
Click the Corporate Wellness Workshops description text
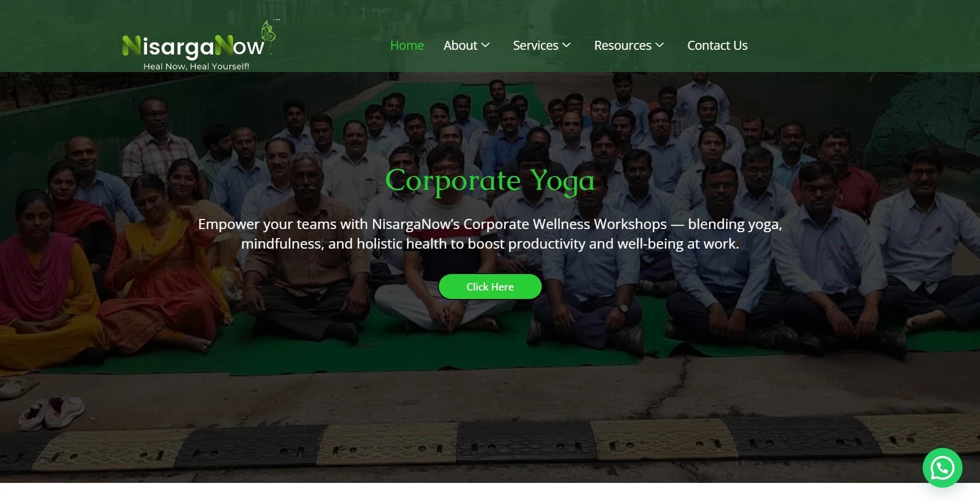pos(490,234)
